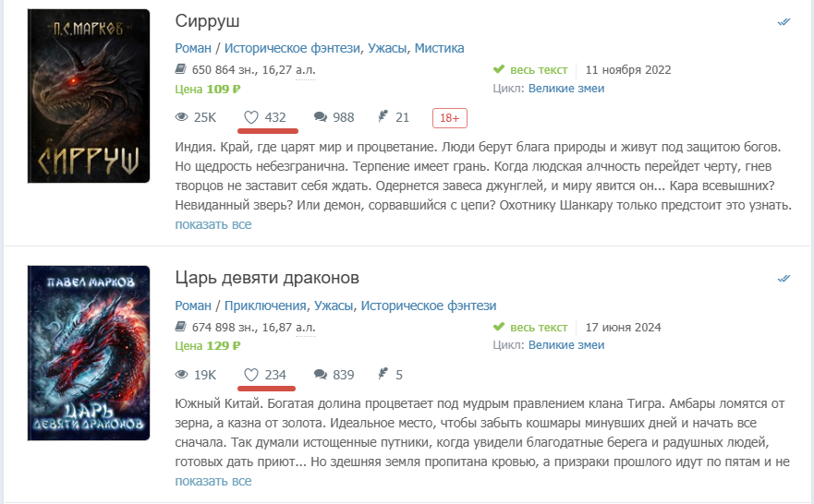Click the Царь девяти драконов cover thumbnail
This screenshot has height=504, width=814.
[x=89, y=353]
